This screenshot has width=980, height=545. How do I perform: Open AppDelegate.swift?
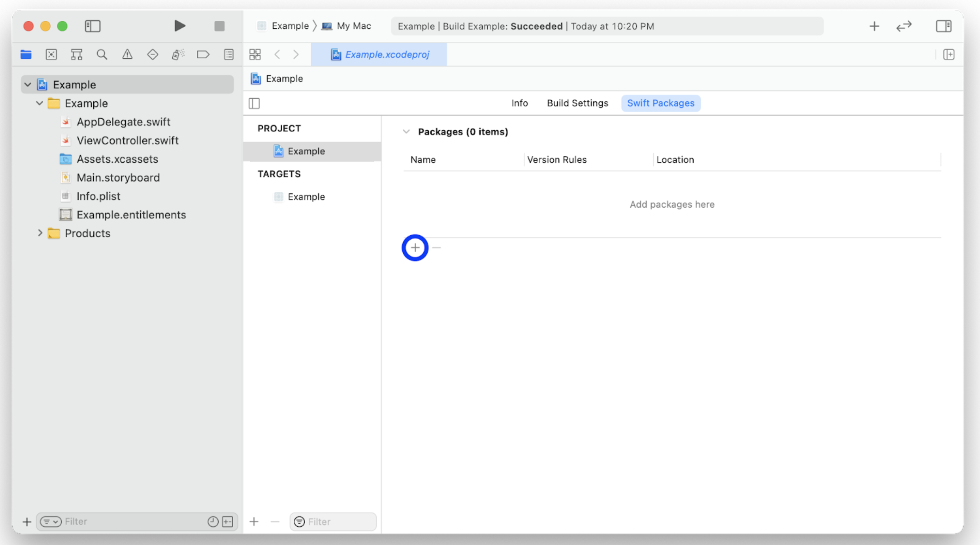(x=123, y=122)
